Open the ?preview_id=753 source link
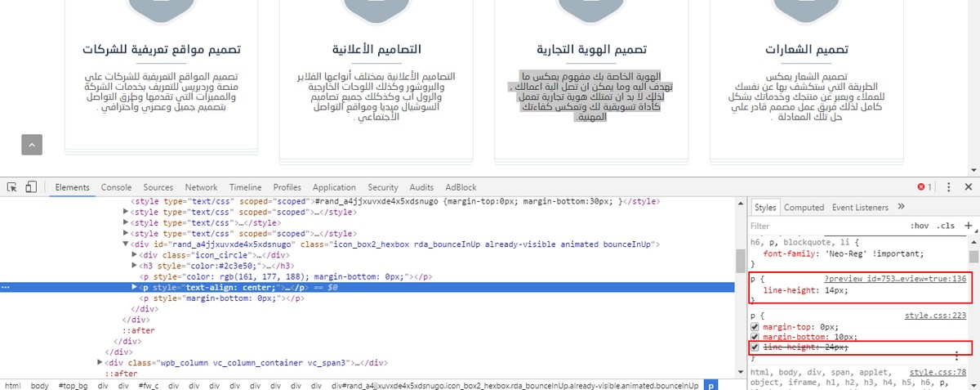The image size is (980, 390). [x=894, y=279]
